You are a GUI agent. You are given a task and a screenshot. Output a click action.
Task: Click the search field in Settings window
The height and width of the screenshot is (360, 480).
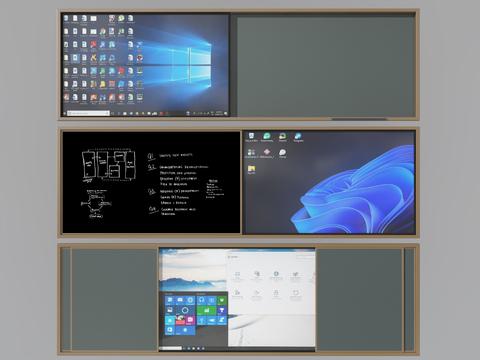pyautogui.click(x=306, y=257)
